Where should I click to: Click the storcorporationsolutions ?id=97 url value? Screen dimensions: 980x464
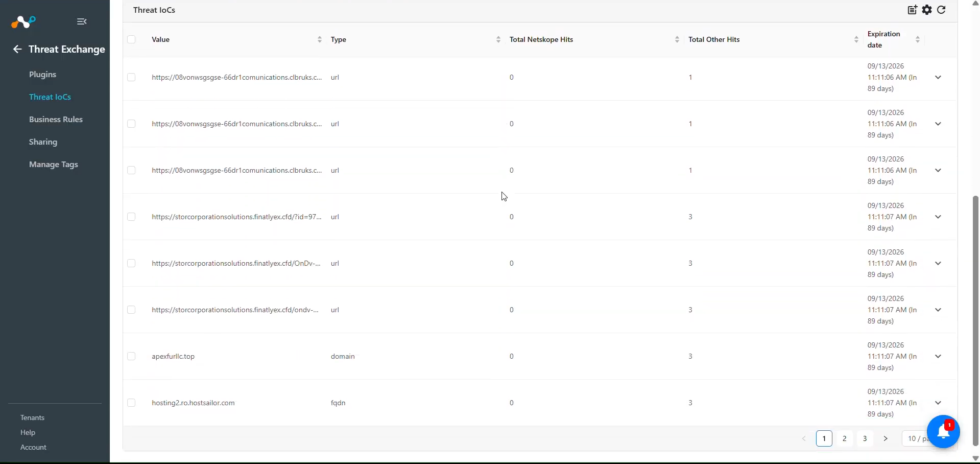pyautogui.click(x=237, y=217)
